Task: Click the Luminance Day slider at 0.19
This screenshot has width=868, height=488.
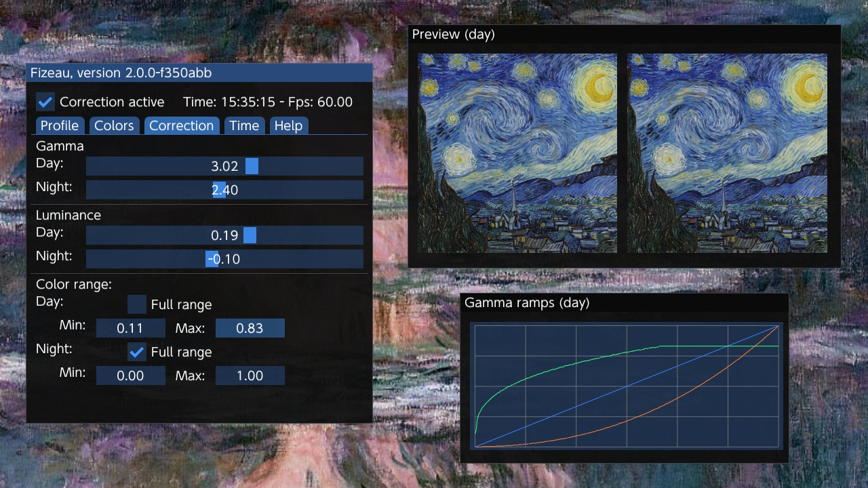Action: click(x=224, y=235)
